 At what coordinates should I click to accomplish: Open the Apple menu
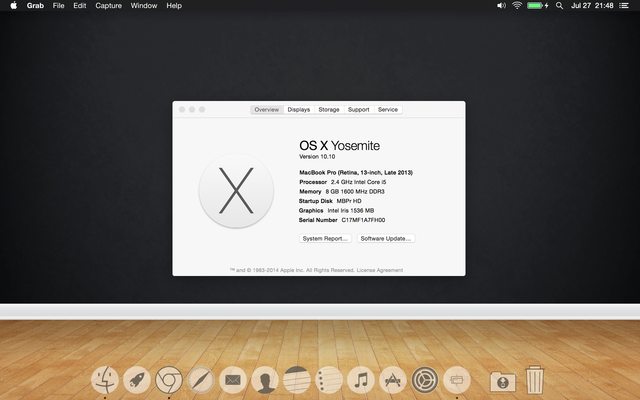[x=13, y=5]
